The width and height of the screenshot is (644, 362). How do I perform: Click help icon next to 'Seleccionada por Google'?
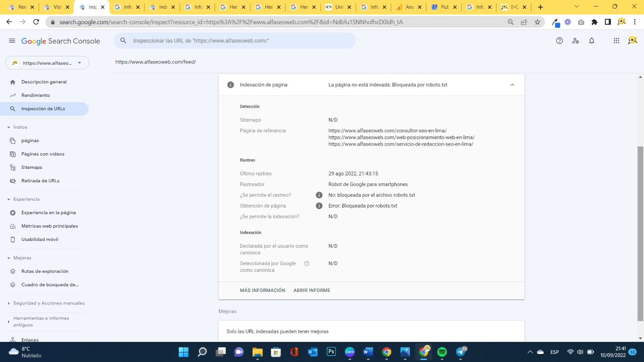tap(307, 263)
